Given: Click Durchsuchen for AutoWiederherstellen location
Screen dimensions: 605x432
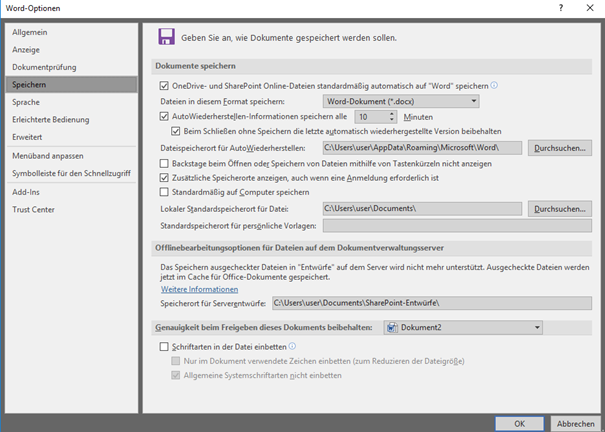Looking at the screenshot, I should (559, 148).
